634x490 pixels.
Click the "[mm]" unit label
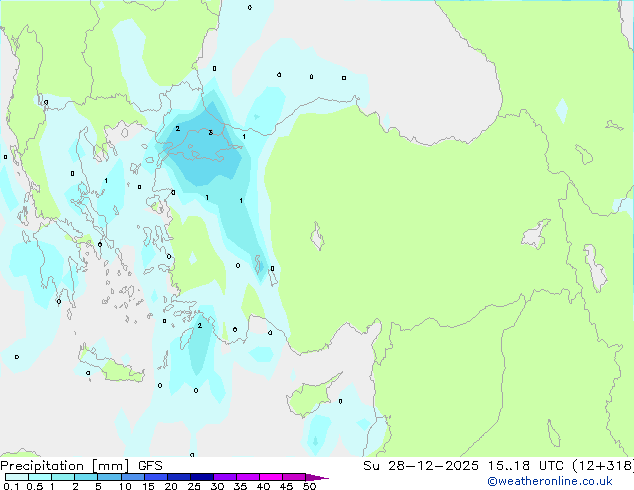click(x=110, y=466)
